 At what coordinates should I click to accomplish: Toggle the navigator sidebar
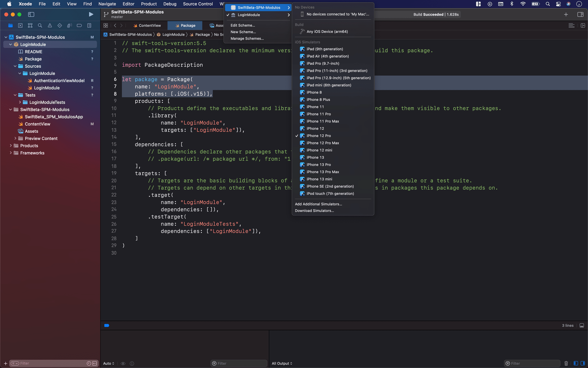[x=31, y=14]
